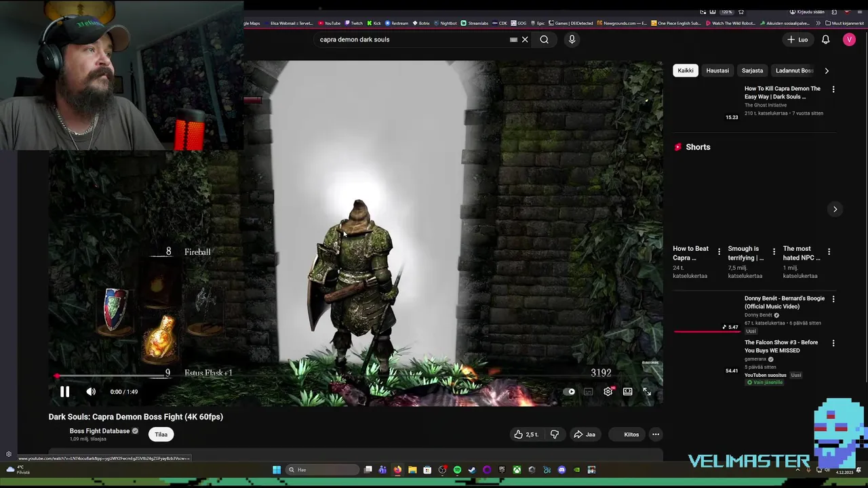
Task: Open File Explorer from the taskbar
Action: [412, 470]
